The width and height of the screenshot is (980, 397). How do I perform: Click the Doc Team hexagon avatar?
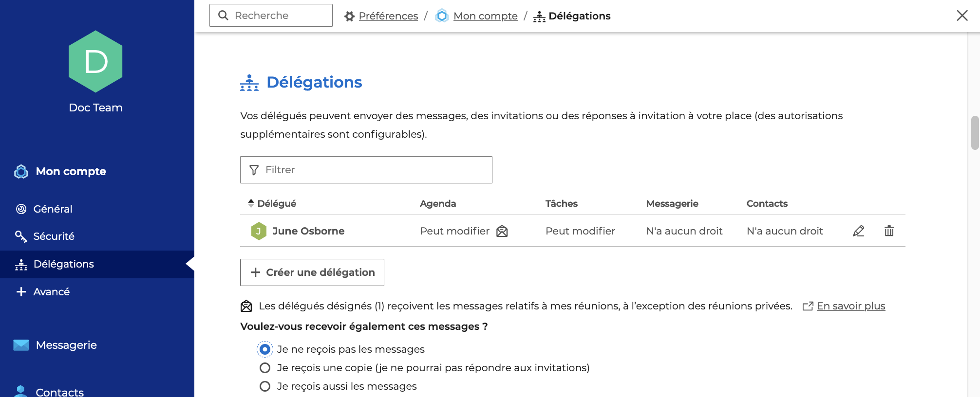coord(95,62)
